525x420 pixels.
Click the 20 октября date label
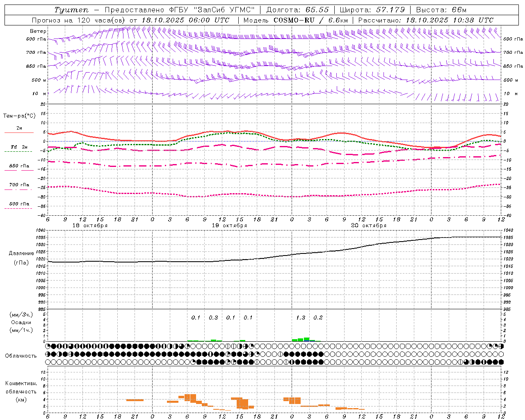[x=369, y=226]
